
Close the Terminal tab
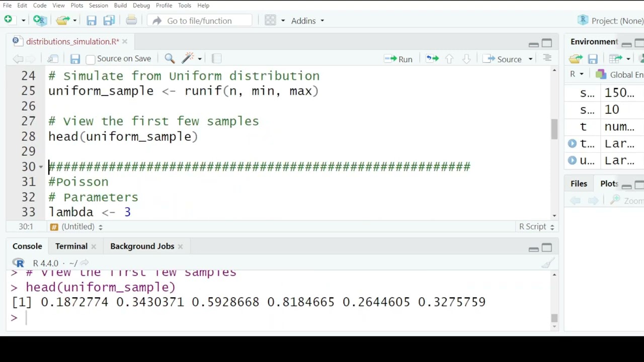[94, 247]
